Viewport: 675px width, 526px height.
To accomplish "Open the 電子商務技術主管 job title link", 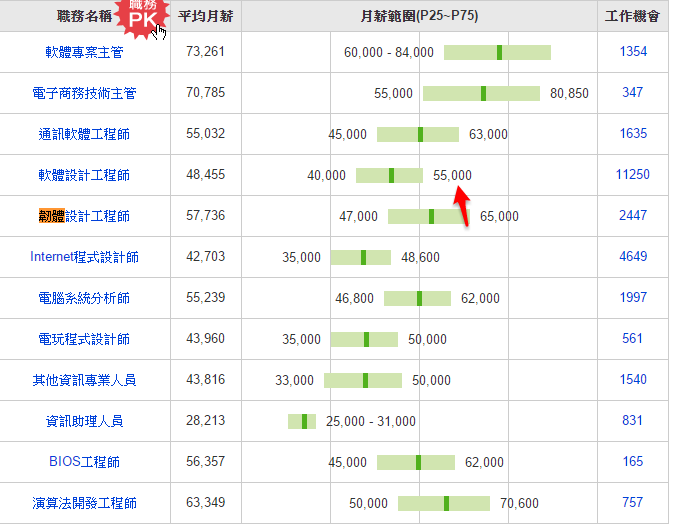I will pos(84,93).
